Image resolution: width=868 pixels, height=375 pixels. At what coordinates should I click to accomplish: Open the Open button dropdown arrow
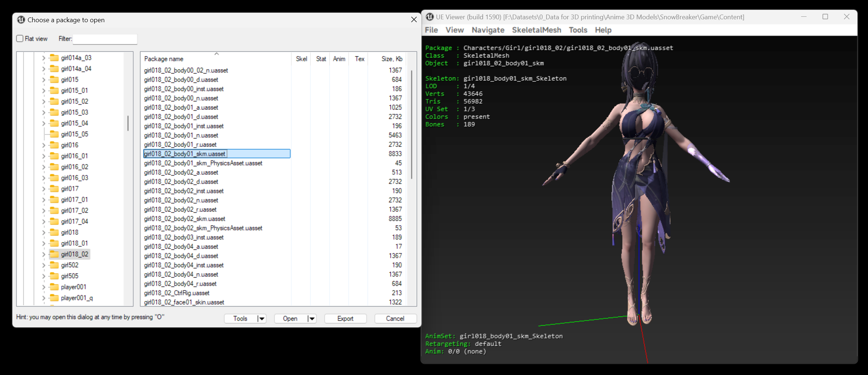(312, 319)
